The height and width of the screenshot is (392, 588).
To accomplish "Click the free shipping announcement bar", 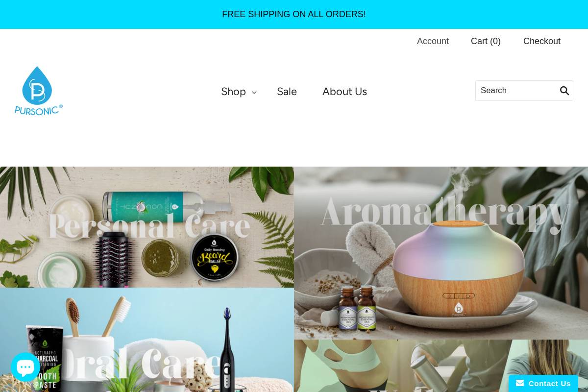I will pyautogui.click(x=294, y=14).
